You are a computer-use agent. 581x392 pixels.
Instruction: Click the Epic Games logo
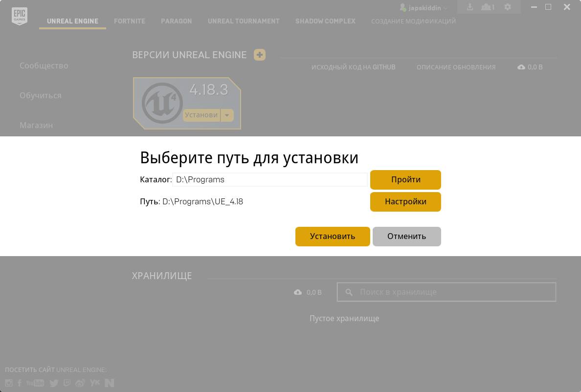(x=19, y=15)
